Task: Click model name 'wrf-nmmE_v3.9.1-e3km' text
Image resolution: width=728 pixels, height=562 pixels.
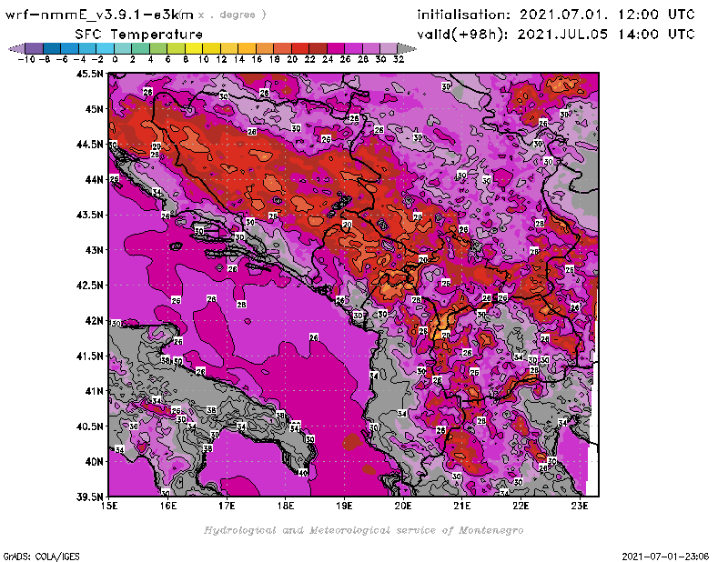Action: pyautogui.click(x=99, y=15)
